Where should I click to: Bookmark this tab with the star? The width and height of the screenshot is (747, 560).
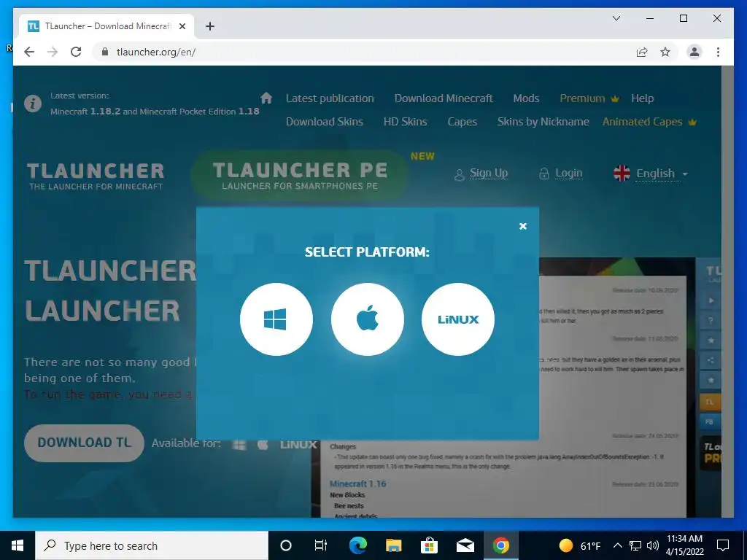pos(665,52)
